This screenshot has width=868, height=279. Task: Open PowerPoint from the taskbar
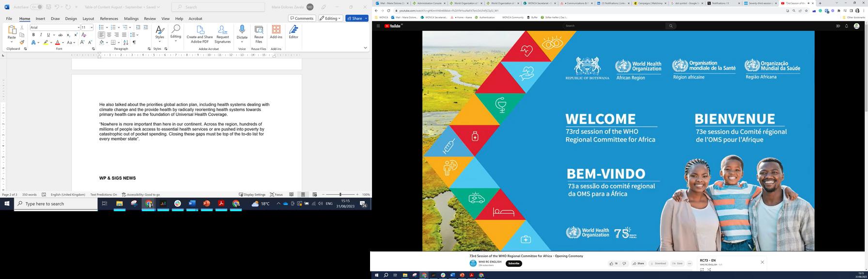pyautogui.click(x=207, y=204)
